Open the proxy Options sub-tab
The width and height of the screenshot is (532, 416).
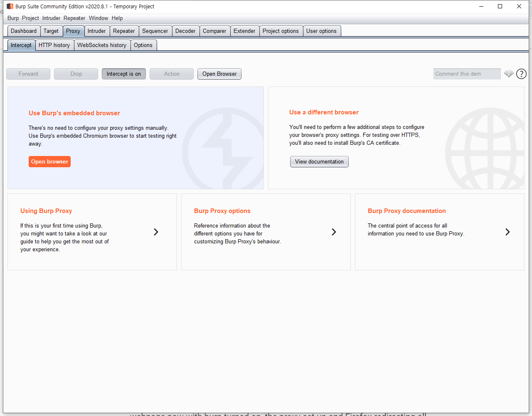(x=143, y=45)
